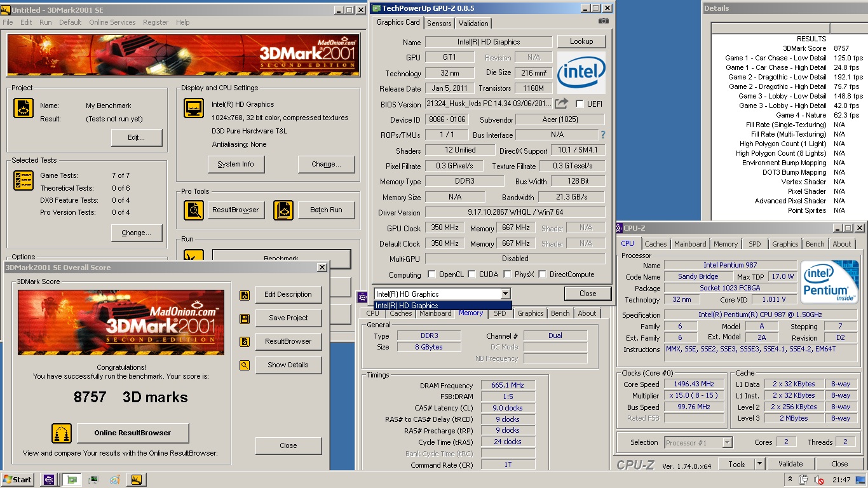
Task: Click the System Info button
Action: tap(236, 164)
